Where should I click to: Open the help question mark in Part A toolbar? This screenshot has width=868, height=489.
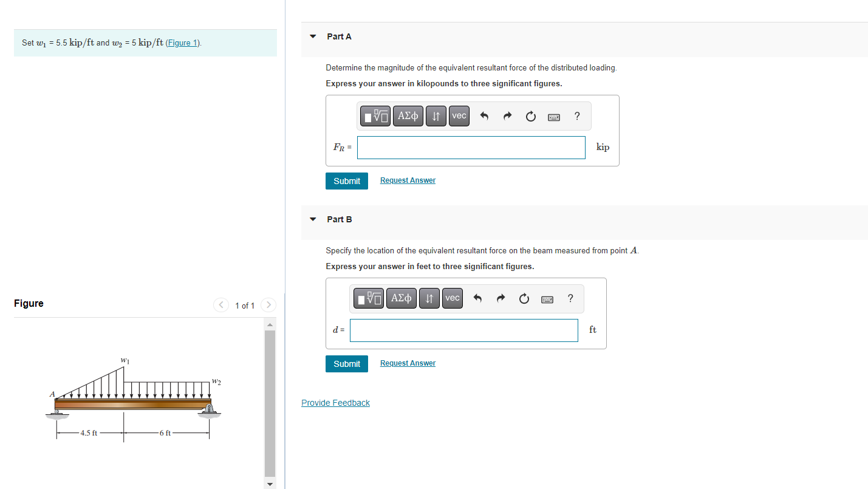click(x=576, y=116)
